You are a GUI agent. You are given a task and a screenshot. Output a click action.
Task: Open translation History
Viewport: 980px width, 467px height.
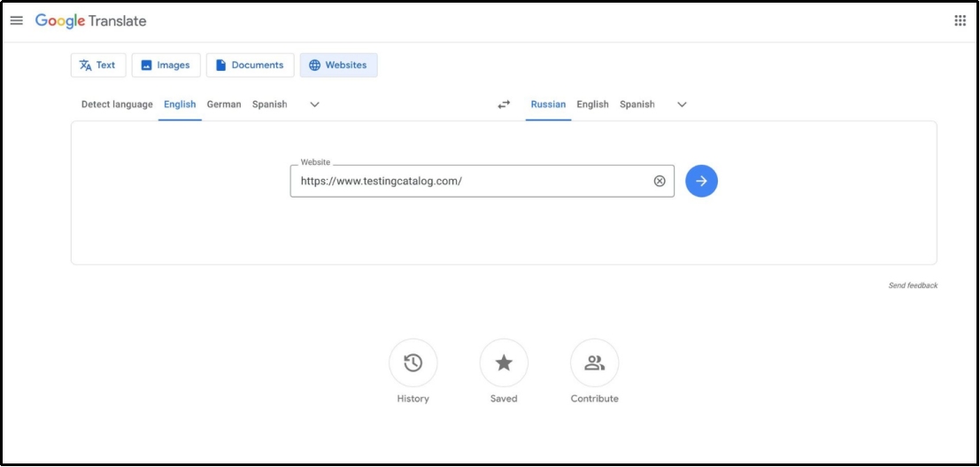click(x=413, y=363)
